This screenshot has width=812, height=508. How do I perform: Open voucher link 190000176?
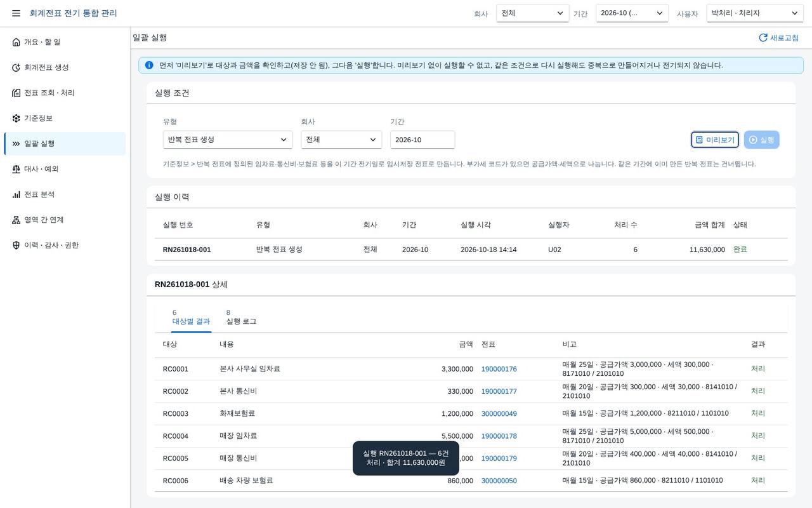(x=499, y=369)
